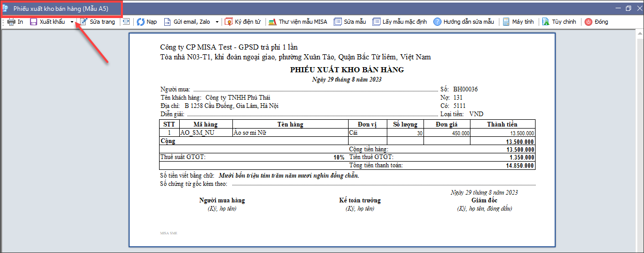
Task: Restore down the preview window
Action: click(x=629, y=8)
